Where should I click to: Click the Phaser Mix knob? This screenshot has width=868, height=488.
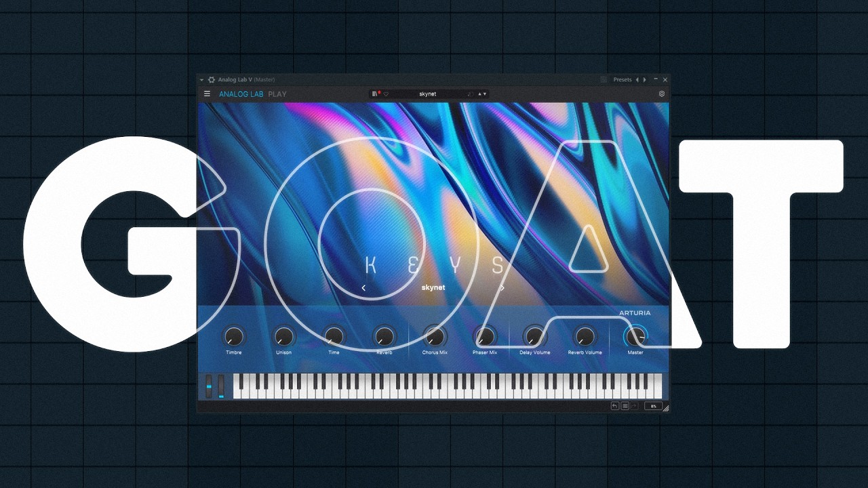pyautogui.click(x=485, y=336)
